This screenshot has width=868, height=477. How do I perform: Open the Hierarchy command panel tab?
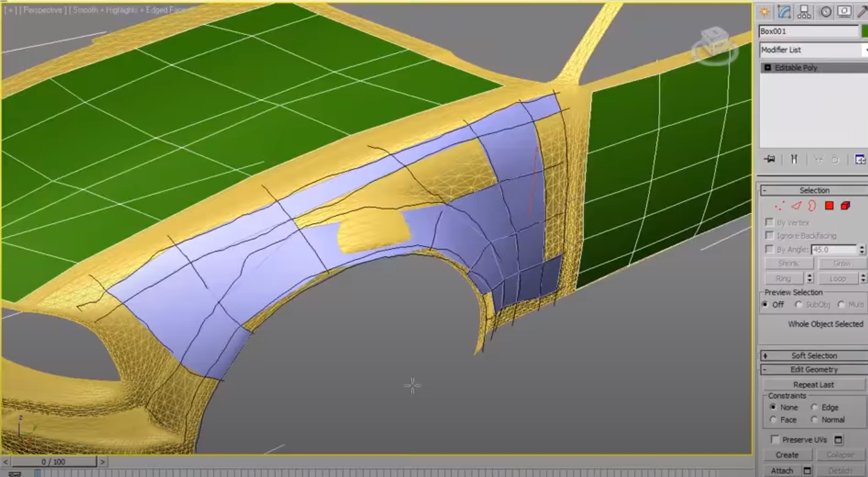804,12
